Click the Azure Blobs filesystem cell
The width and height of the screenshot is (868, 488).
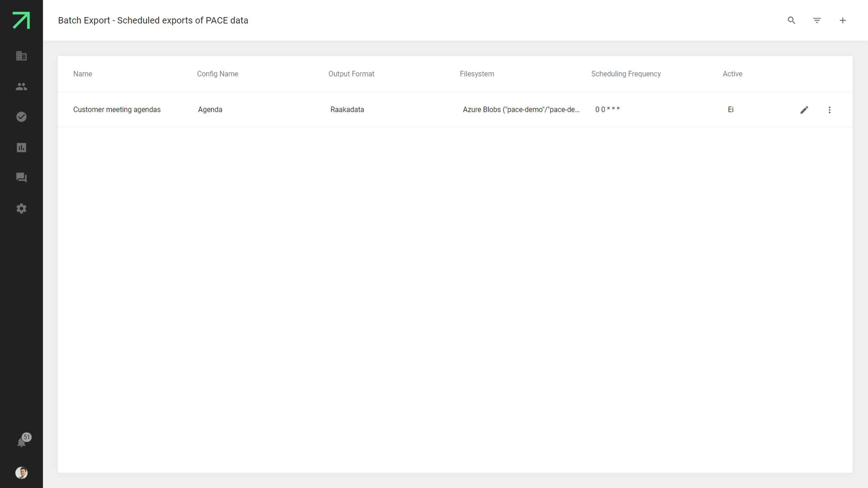pos(521,110)
